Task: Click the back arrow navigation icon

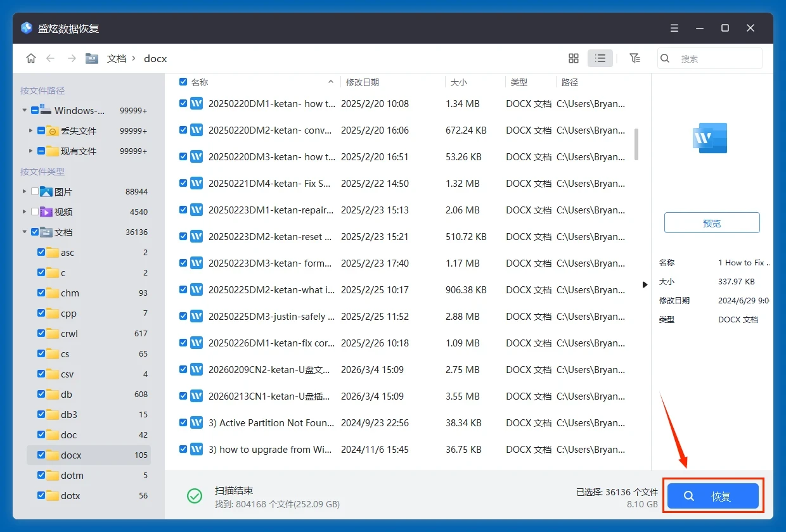Action: point(51,58)
